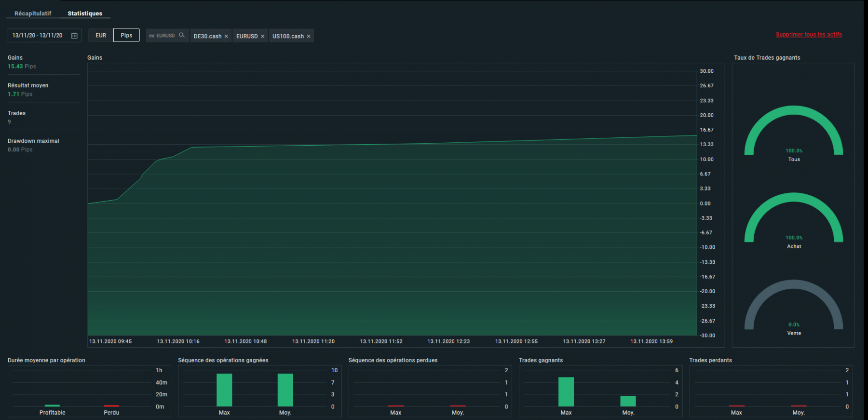Image resolution: width=868 pixels, height=420 pixels.
Task: Click the Achat win-rate gauge
Action: pyautogui.click(x=793, y=217)
